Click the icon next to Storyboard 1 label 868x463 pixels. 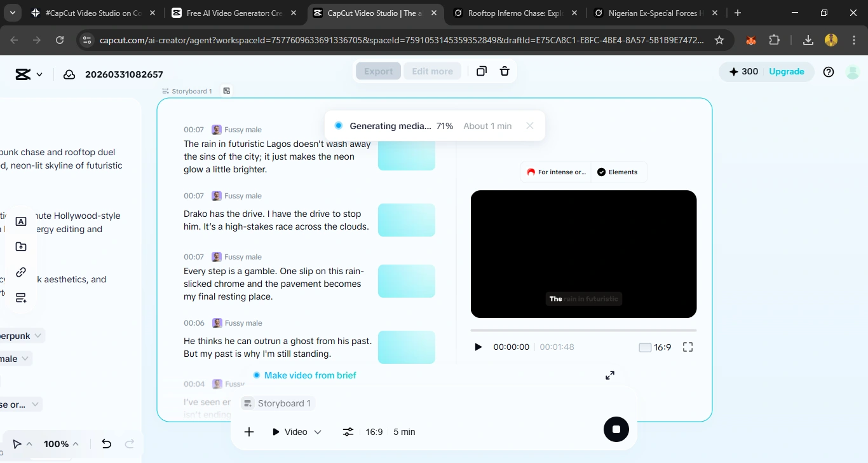[227, 91]
